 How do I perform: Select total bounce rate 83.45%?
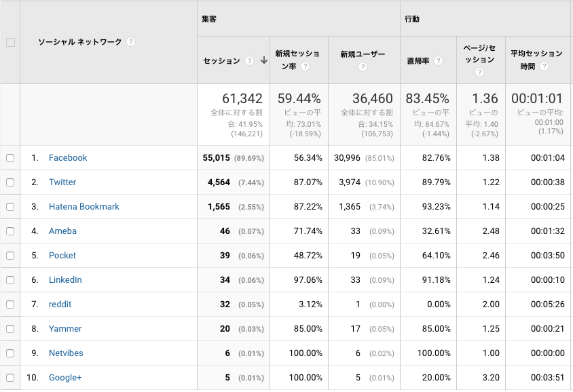tap(427, 98)
